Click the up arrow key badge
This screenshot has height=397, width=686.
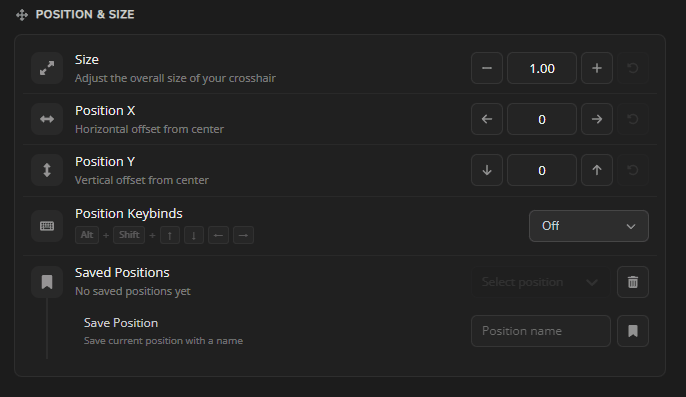[x=170, y=235]
